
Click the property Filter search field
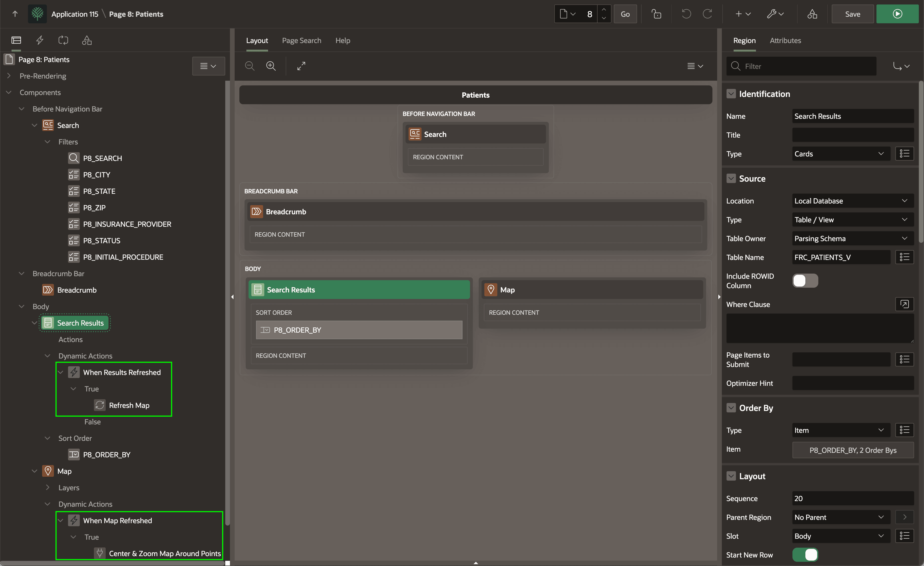click(x=801, y=66)
